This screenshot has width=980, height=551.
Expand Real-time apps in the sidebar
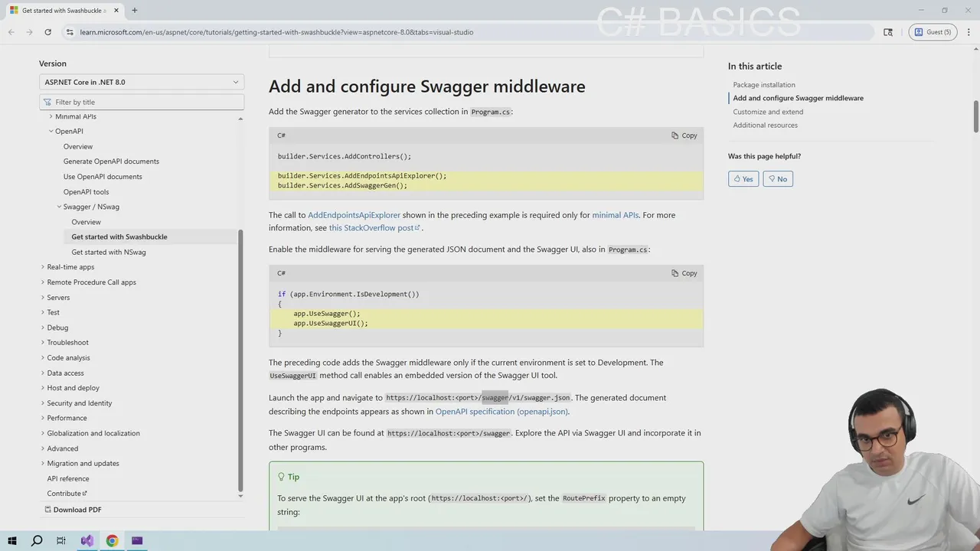pos(43,267)
